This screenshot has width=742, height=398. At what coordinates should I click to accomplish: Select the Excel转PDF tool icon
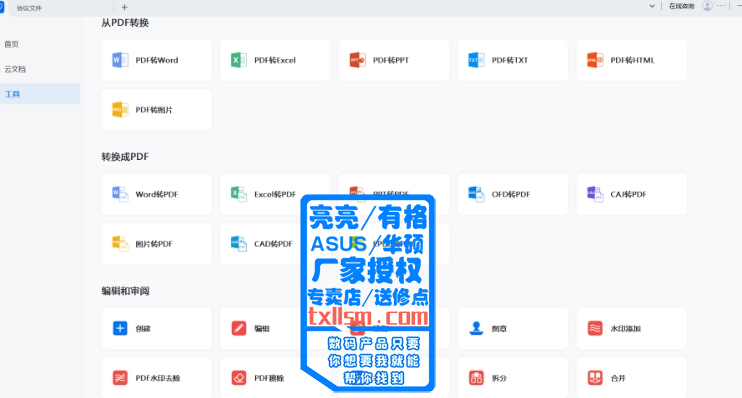pyautogui.click(x=238, y=194)
